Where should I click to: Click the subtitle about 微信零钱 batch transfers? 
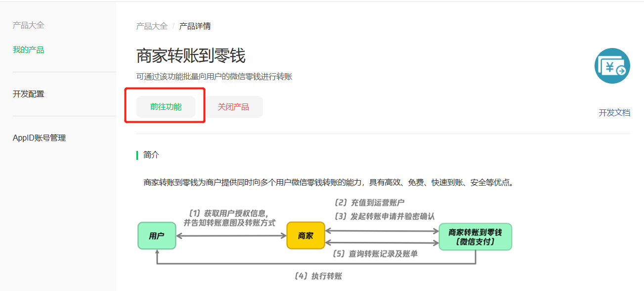215,77
